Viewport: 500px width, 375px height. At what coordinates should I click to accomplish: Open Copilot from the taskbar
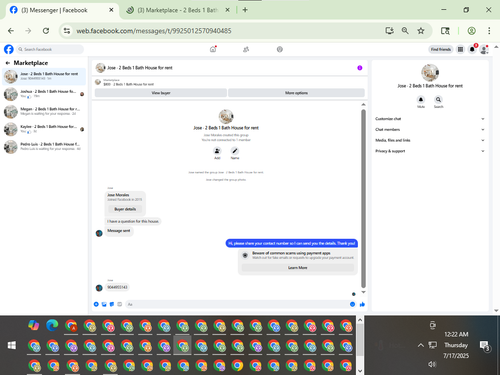34,325
